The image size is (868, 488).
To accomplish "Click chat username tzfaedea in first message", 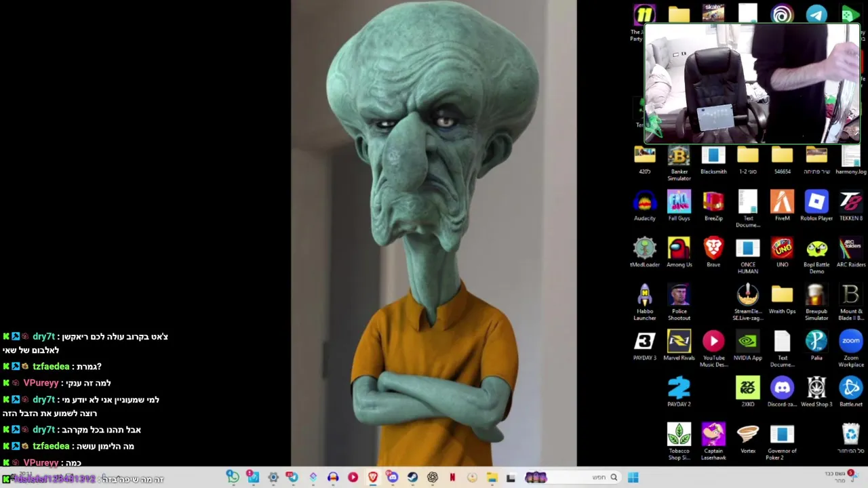I will 51,366.
